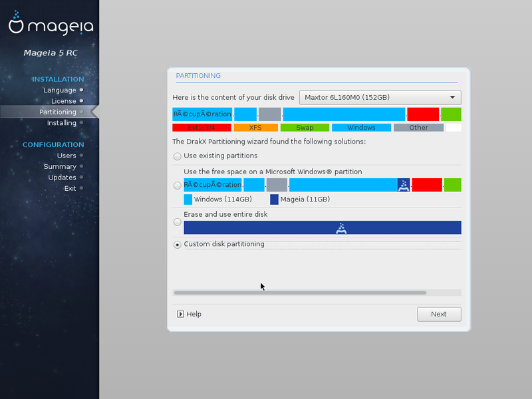Click the Language step in the sidebar
Viewport: 532px width, 399px height.
[x=60, y=90]
